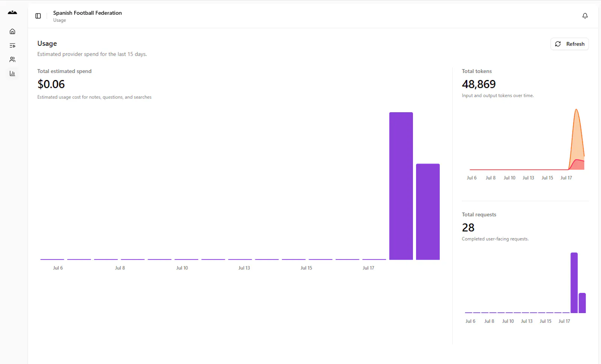Click the shorter last purple spend bar

click(x=428, y=211)
